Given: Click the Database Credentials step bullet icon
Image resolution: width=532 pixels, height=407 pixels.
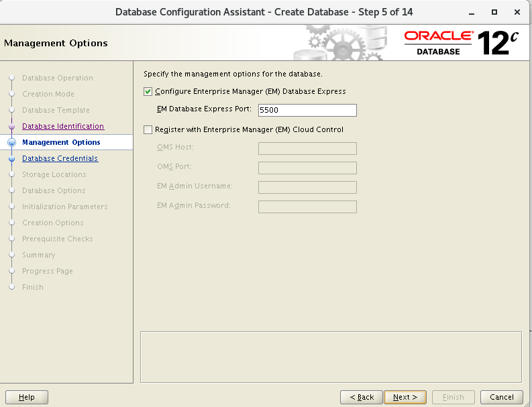Looking at the screenshot, I should pos(12,158).
